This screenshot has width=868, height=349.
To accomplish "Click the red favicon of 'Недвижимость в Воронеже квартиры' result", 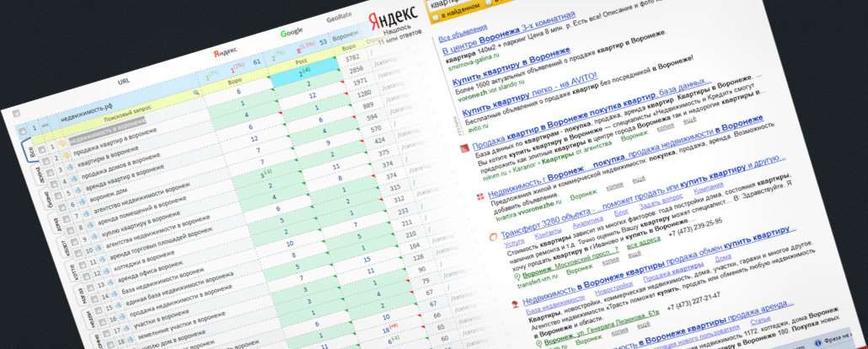I will pos(516,303).
